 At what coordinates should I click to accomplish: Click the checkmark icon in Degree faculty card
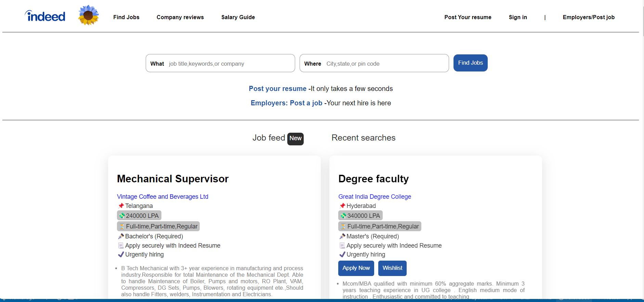(342, 254)
